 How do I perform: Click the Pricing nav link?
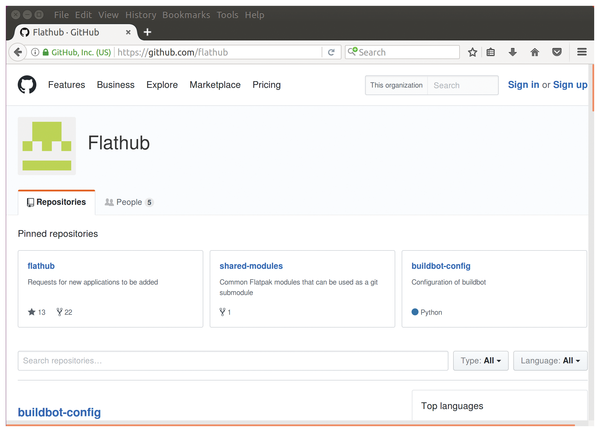[x=266, y=85]
